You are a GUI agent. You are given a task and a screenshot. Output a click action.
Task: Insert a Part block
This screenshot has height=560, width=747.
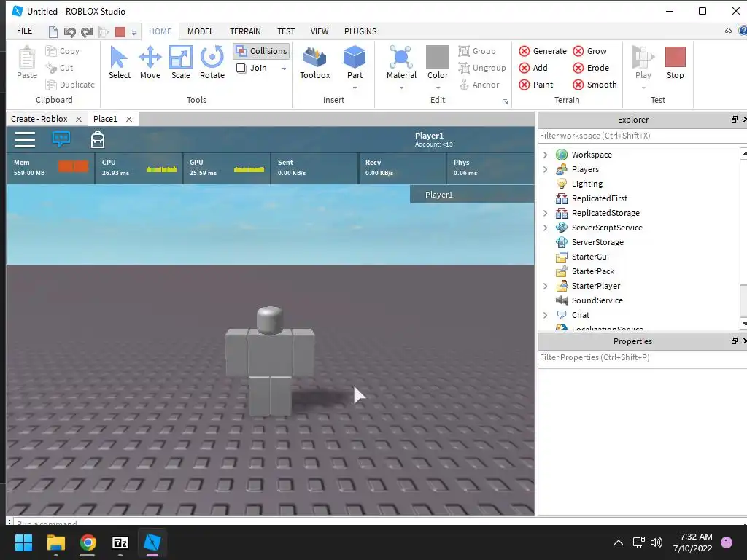pyautogui.click(x=355, y=62)
